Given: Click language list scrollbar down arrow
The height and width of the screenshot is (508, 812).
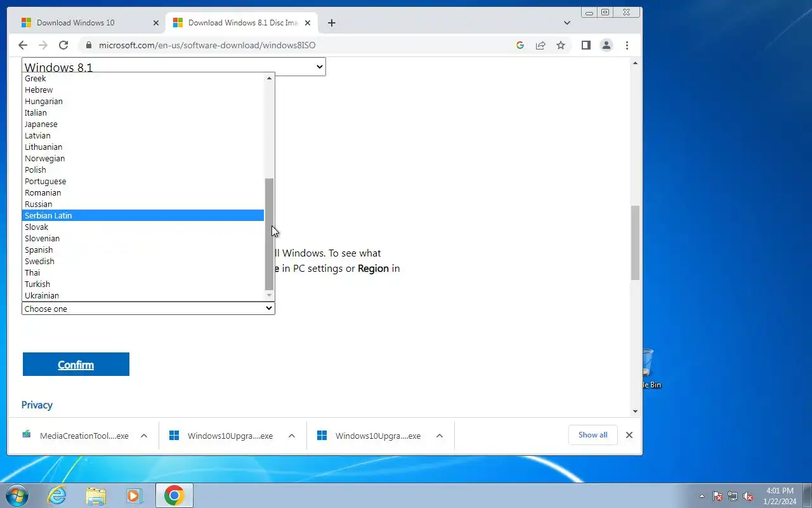Looking at the screenshot, I should [x=269, y=295].
